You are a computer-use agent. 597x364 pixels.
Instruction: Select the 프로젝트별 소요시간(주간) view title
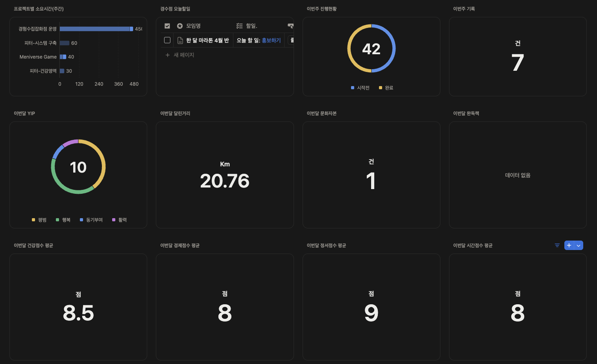click(39, 9)
